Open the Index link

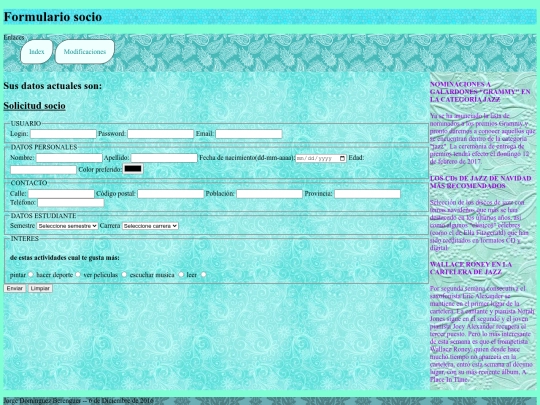click(x=37, y=52)
